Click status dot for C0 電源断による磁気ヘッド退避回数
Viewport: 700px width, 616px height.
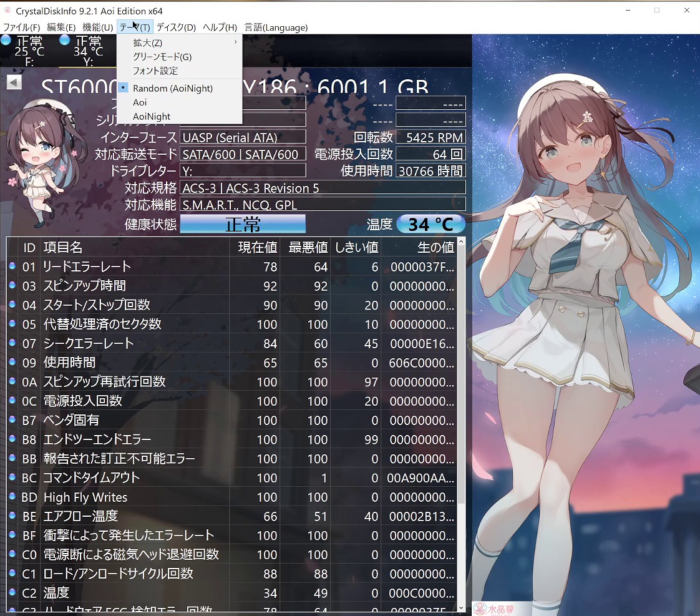[x=12, y=554]
